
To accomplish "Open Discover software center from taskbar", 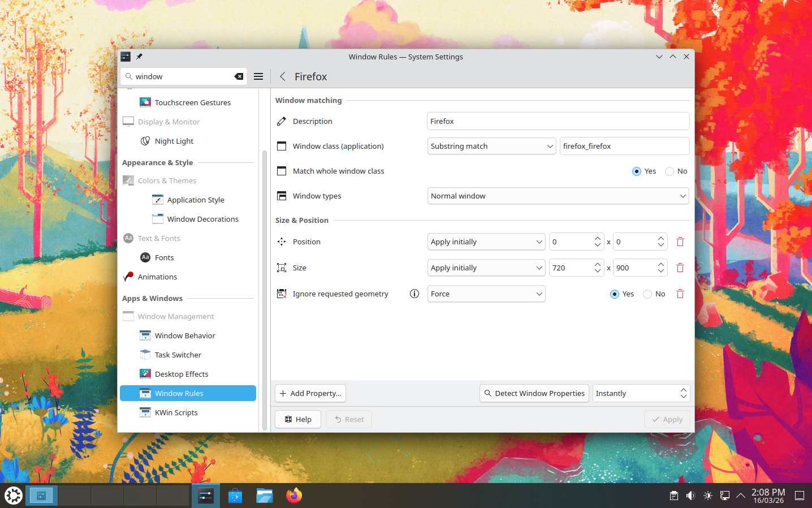I will (235, 496).
